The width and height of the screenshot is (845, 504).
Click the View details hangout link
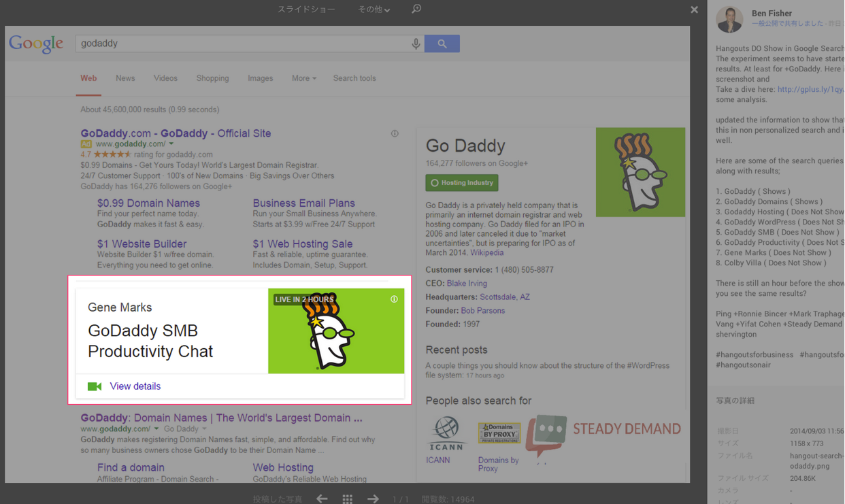click(x=135, y=386)
